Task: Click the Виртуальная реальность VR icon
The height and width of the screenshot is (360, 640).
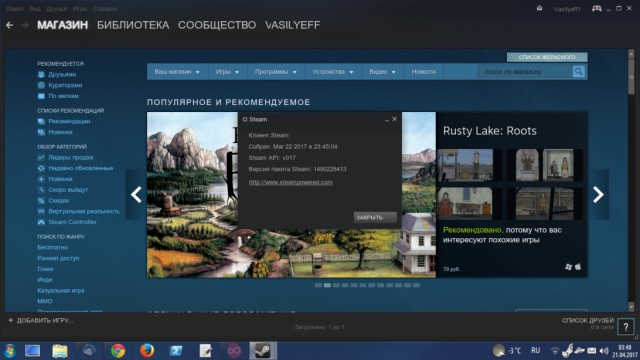Action: click(x=41, y=211)
